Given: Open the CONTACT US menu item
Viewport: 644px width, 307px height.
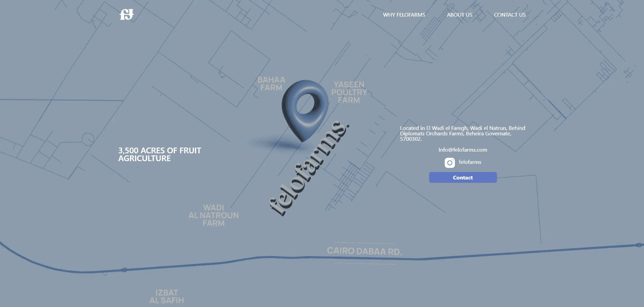Looking at the screenshot, I should click(510, 15).
